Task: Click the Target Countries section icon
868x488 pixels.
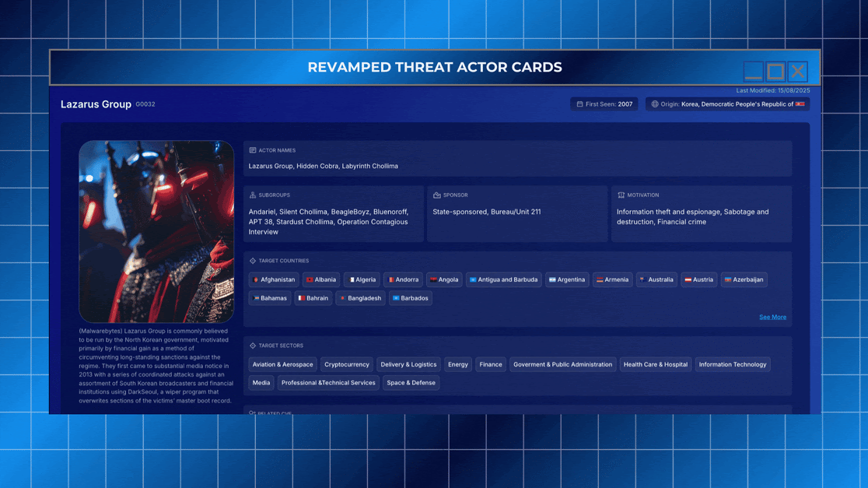Action: pyautogui.click(x=253, y=261)
